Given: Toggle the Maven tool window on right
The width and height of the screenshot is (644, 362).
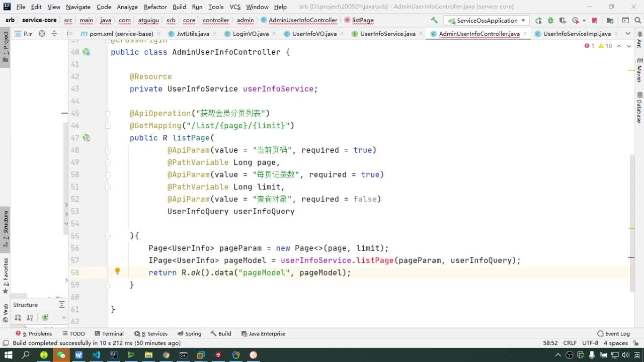Looking at the screenshot, I should (639, 70).
